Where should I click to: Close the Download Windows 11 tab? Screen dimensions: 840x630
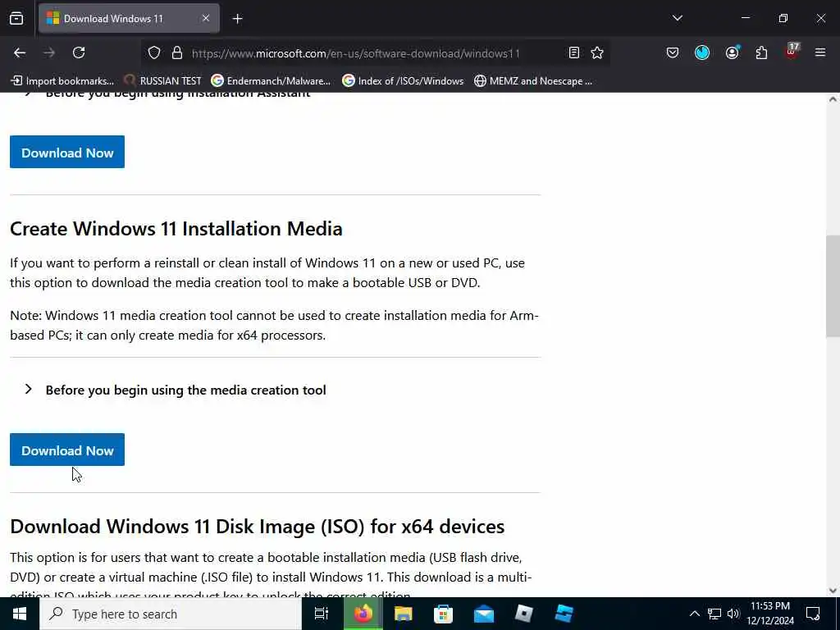click(206, 18)
